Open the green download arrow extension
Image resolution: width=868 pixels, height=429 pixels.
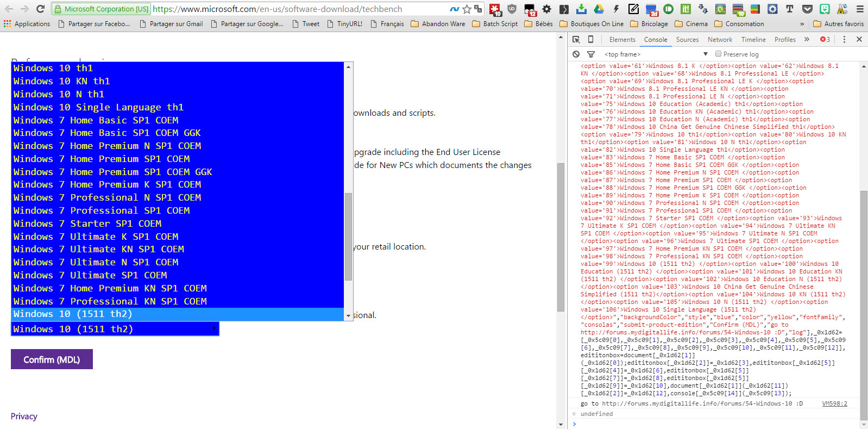(581, 9)
